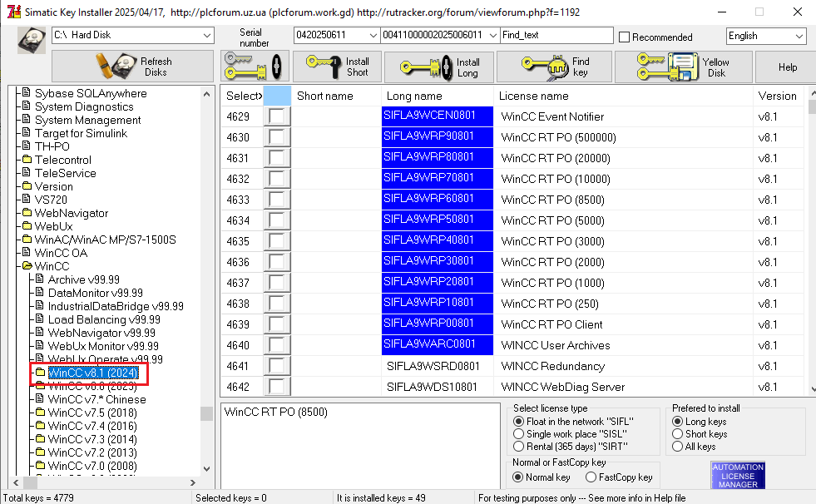Click the blue select-all column header swatch

pos(276,96)
